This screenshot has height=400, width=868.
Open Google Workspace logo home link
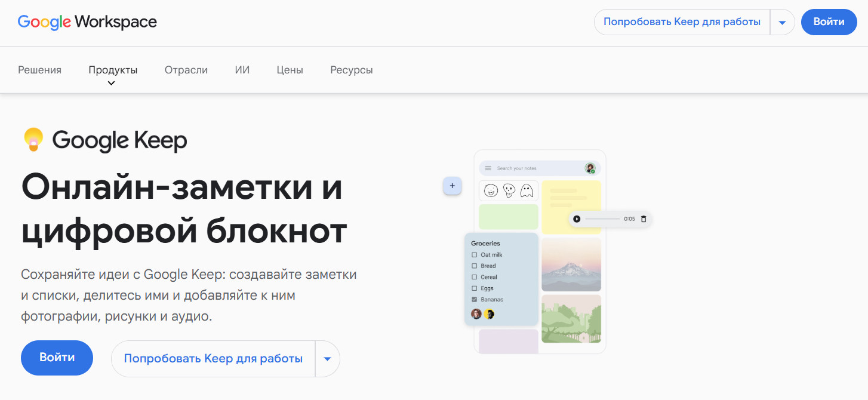(87, 22)
